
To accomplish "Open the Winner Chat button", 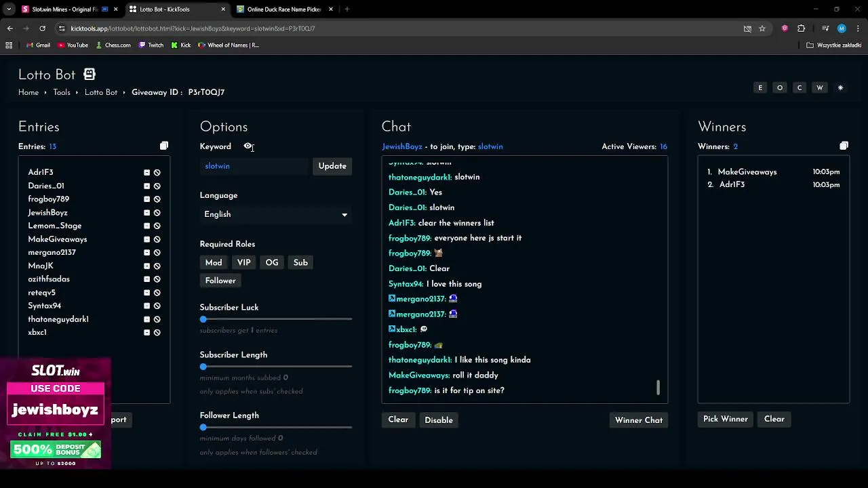I will tap(639, 420).
